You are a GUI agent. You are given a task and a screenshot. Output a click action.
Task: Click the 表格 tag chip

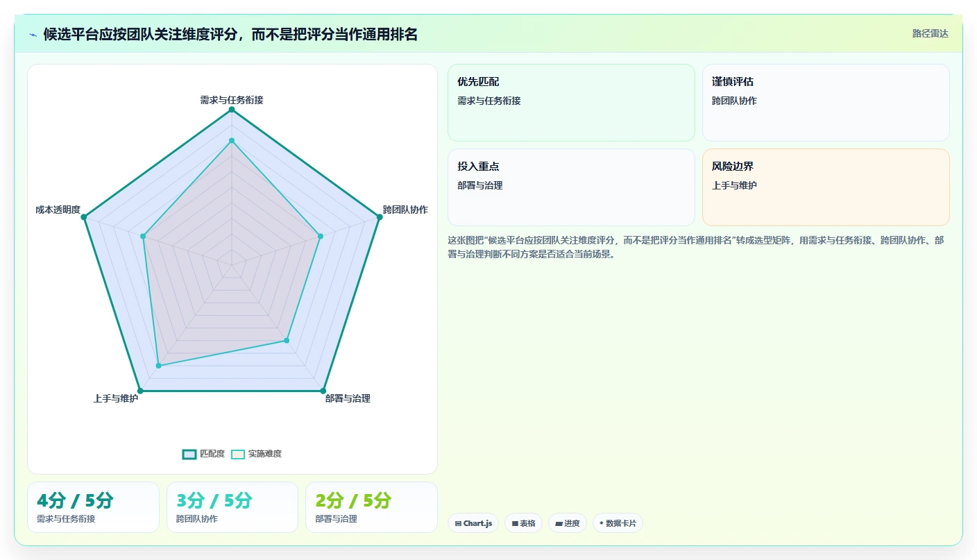[523, 523]
